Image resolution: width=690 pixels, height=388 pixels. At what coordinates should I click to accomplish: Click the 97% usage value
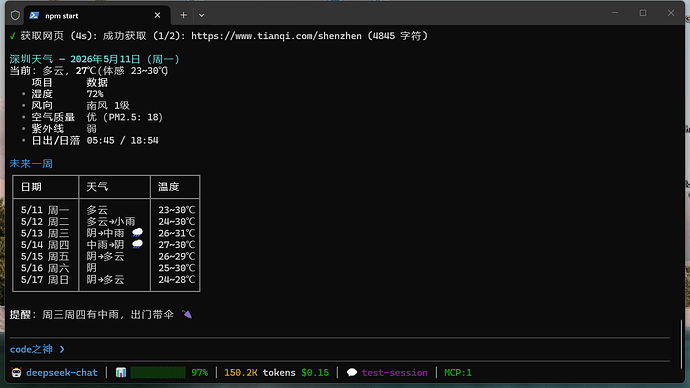click(x=199, y=373)
